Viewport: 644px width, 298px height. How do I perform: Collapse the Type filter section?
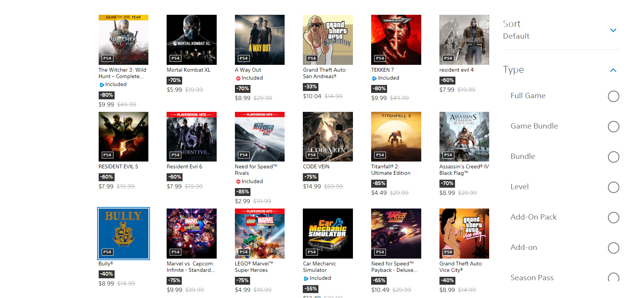[x=613, y=70]
